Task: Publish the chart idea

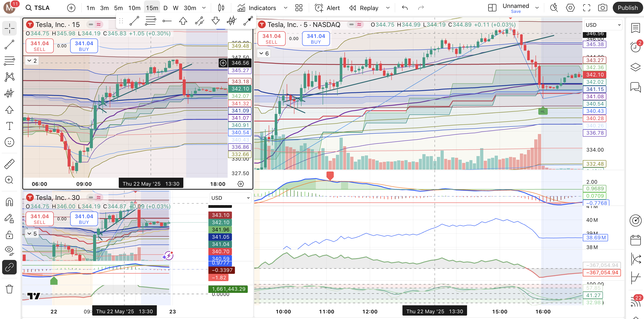Action: [x=628, y=8]
